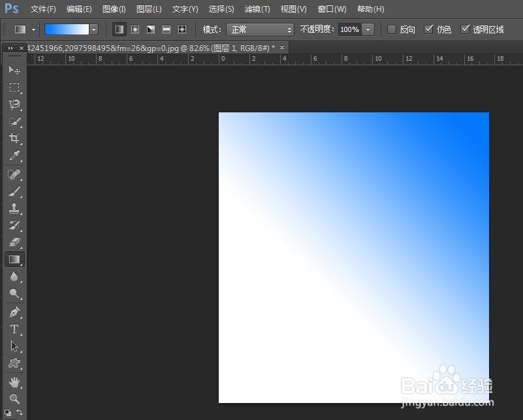
Task: Select the Brush tool
Action: point(14,191)
